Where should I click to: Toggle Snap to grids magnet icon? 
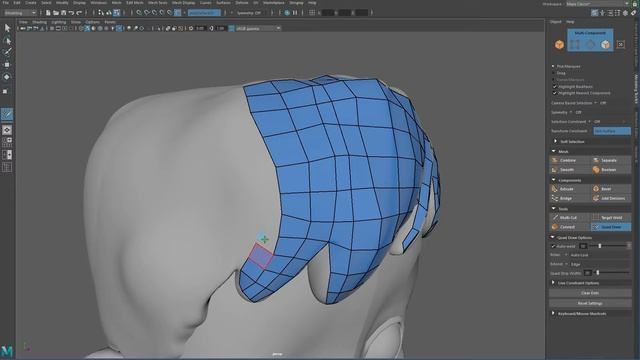point(139,13)
